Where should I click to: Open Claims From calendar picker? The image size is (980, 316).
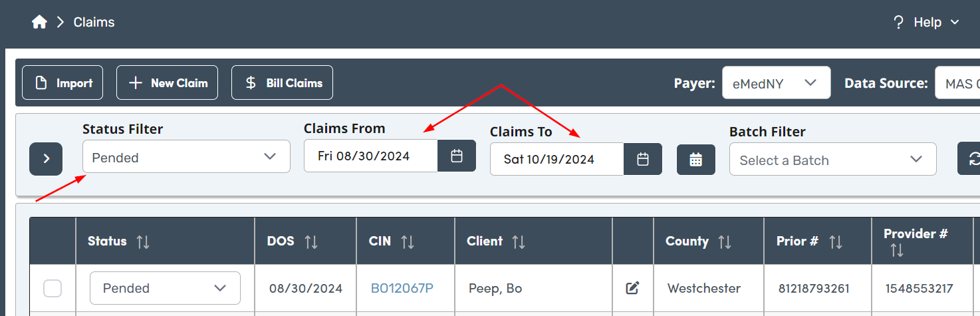click(457, 156)
